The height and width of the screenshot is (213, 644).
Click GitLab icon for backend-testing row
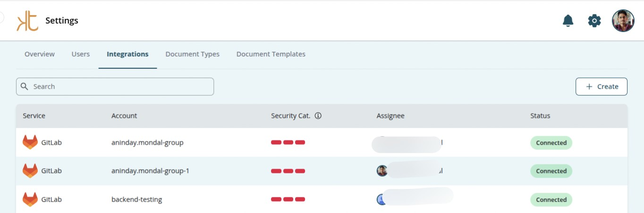(x=30, y=199)
